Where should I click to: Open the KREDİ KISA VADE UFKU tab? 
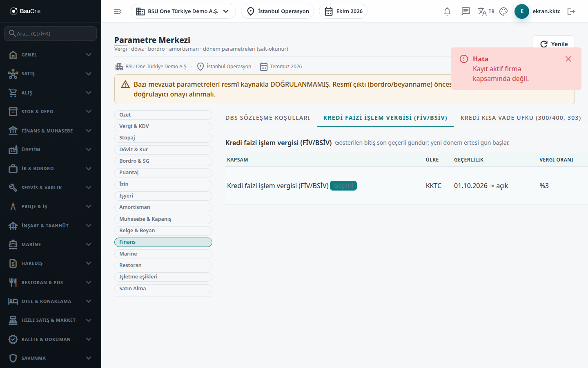click(x=521, y=118)
